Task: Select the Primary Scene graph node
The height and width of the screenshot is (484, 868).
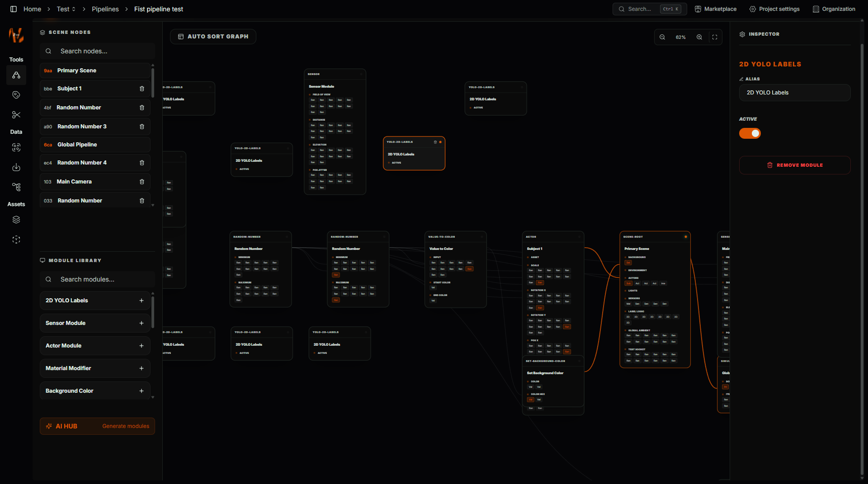Action: tap(655, 300)
